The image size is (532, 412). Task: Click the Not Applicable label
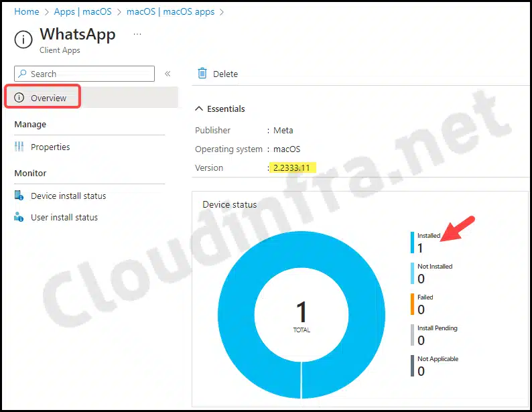click(438, 359)
